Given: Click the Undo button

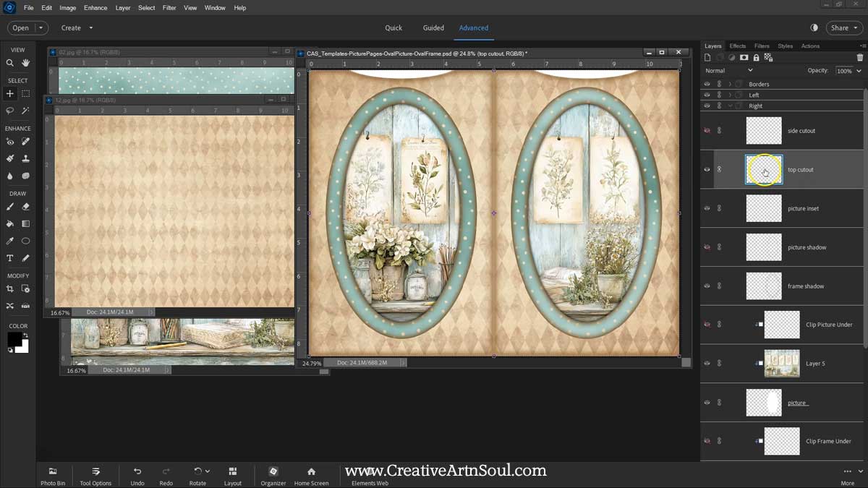Looking at the screenshot, I should [137, 476].
